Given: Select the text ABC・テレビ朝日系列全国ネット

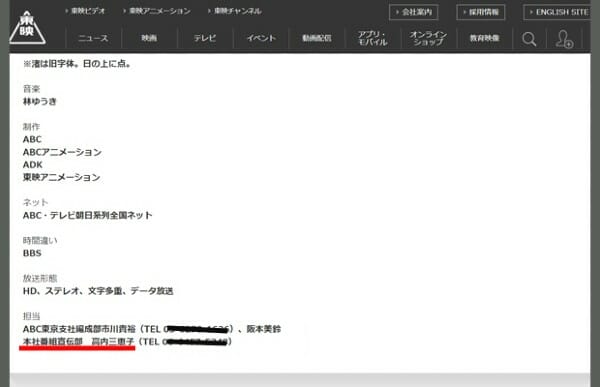Looking at the screenshot, I should (x=88, y=215).
